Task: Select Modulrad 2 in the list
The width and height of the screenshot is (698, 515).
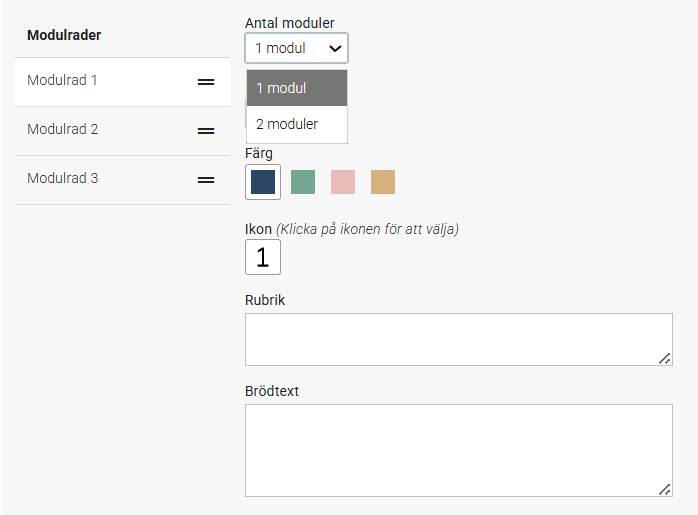Action: [122, 131]
